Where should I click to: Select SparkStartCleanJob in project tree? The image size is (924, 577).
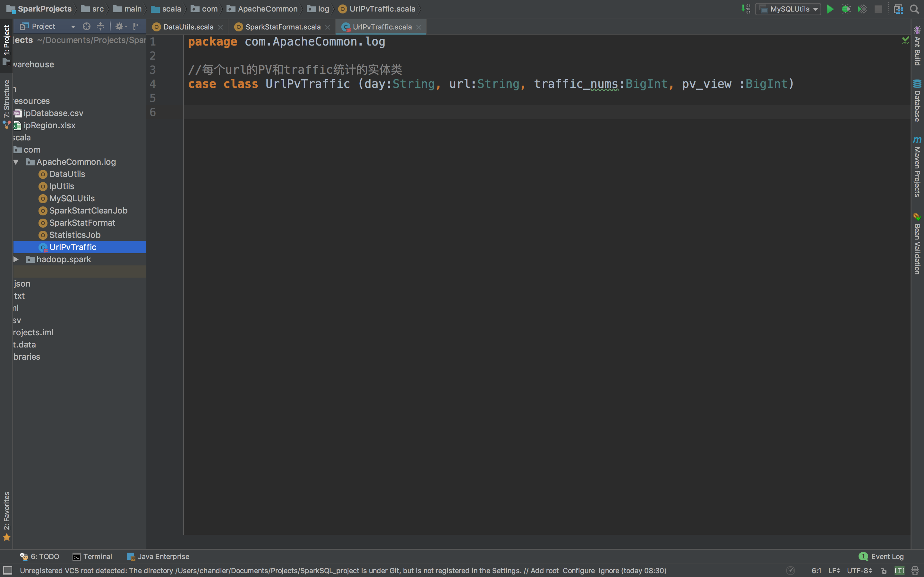88,211
